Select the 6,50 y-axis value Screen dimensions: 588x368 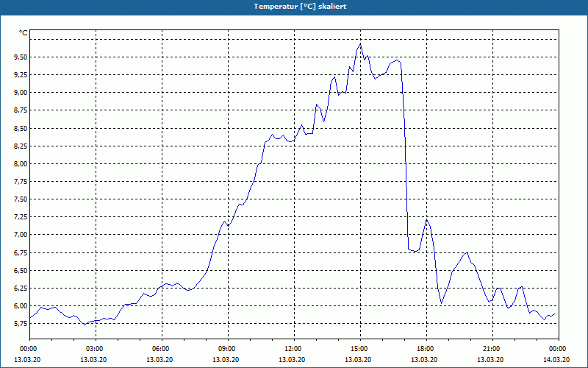(21, 270)
